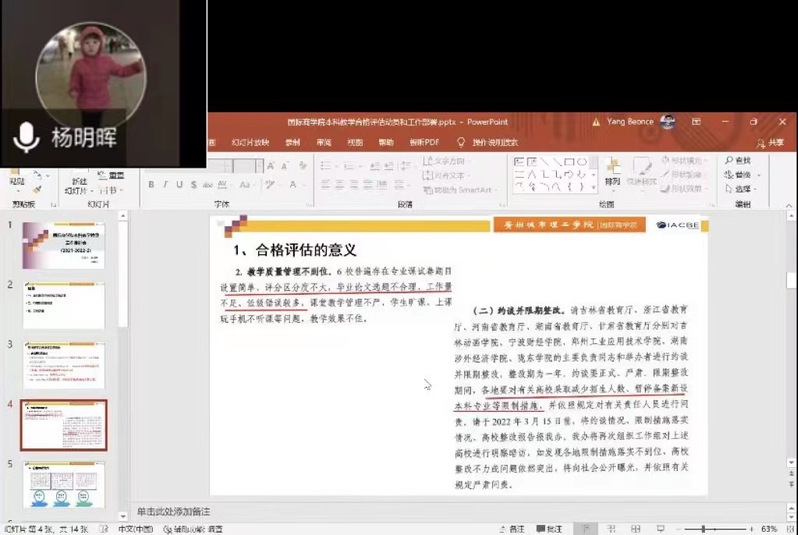Switch to the 视图 ribbon tab
This screenshot has width=798, height=535.
[x=354, y=143]
